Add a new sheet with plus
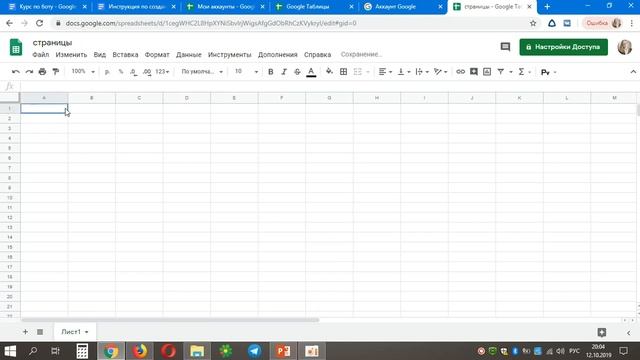640x360 pixels. click(25, 332)
